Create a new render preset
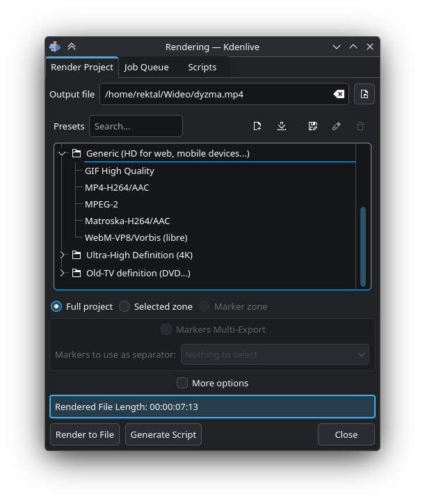This screenshot has width=425, height=504. click(257, 126)
